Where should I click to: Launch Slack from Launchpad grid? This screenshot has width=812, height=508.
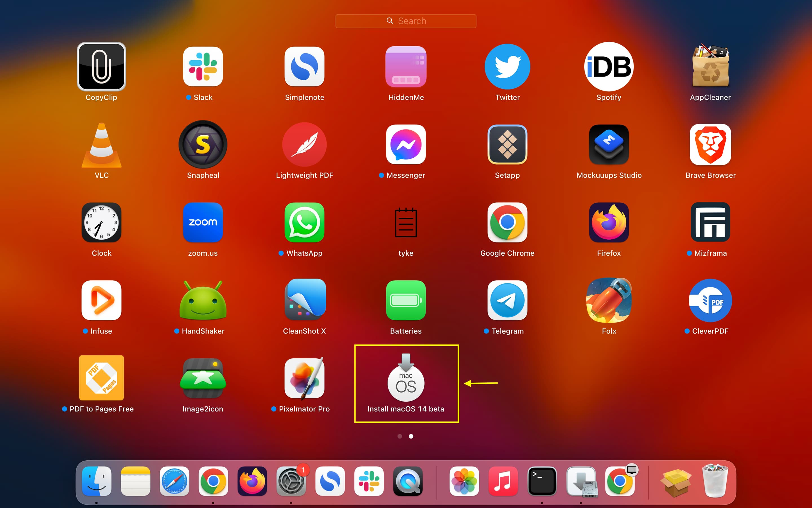203,67
